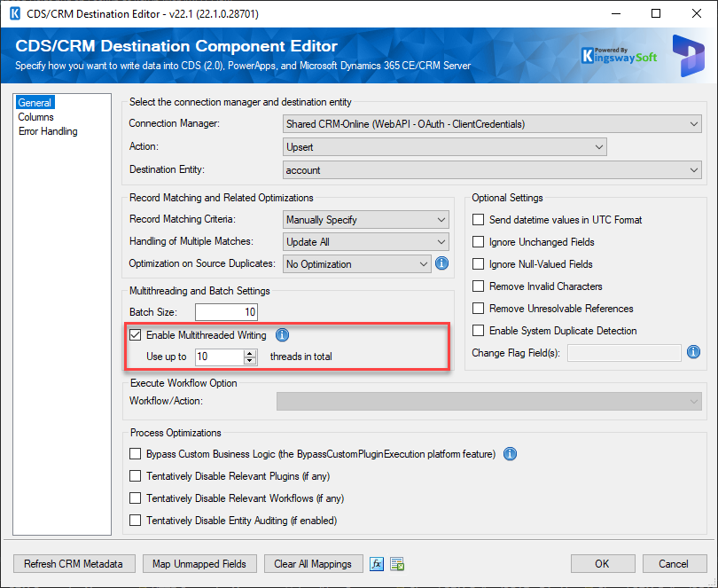Open the Connection Manager dropdown
The width and height of the screenshot is (718, 588).
click(x=492, y=124)
